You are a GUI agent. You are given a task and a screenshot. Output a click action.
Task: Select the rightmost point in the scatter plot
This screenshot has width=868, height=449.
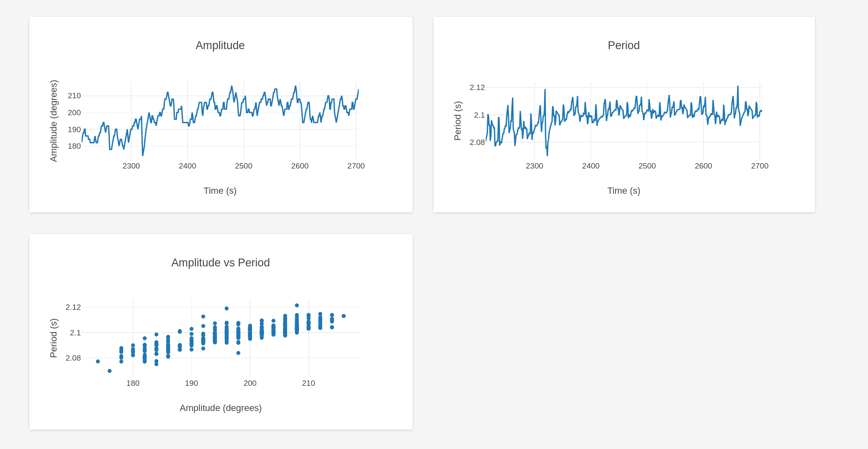[344, 316]
